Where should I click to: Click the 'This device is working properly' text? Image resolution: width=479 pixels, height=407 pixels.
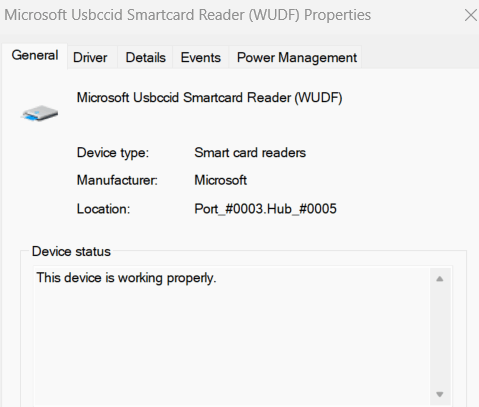click(x=126, y=278)
